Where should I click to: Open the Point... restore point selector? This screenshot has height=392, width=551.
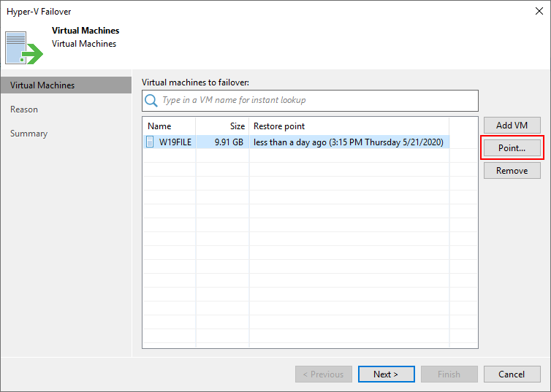pyautogui.click(x=512, y=148)
